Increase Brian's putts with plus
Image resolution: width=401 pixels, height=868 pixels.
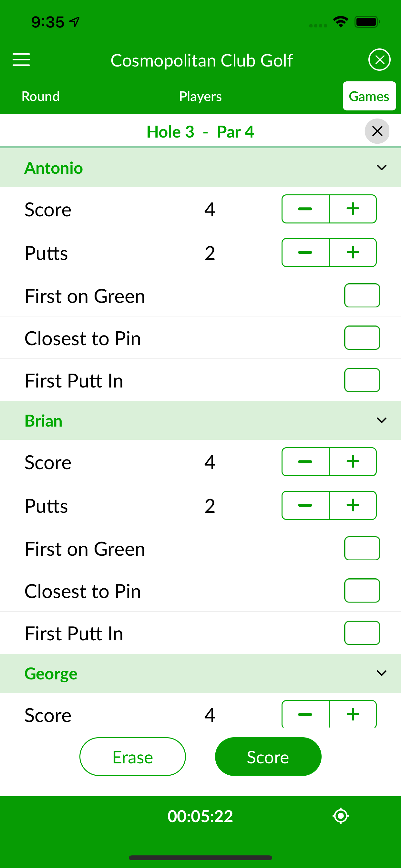click(x=353, y=505)
